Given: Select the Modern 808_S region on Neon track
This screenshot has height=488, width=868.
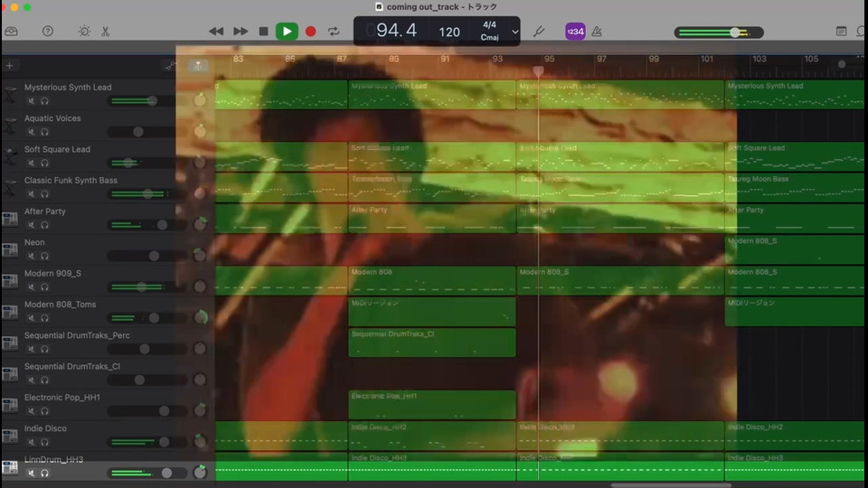Looking at the screenshot, I should click(795, 249).
